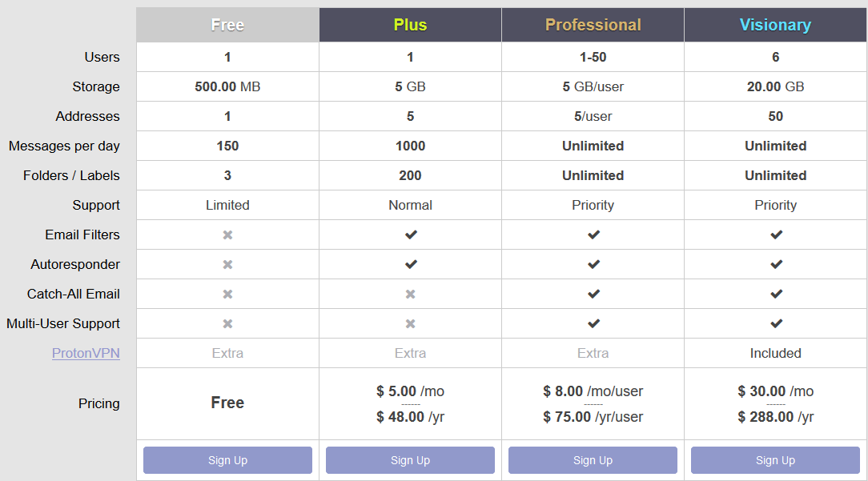The image size is (868, 481).
Task: Click Sign Up button under Free plan
Action: (x=227, y=460)
